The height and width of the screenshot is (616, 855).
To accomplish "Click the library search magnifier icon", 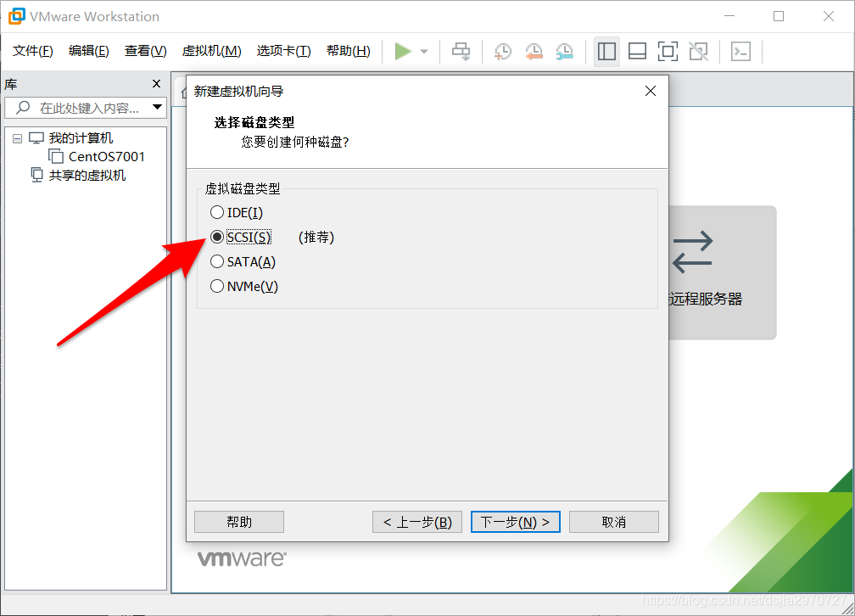I will coord(23,108).
